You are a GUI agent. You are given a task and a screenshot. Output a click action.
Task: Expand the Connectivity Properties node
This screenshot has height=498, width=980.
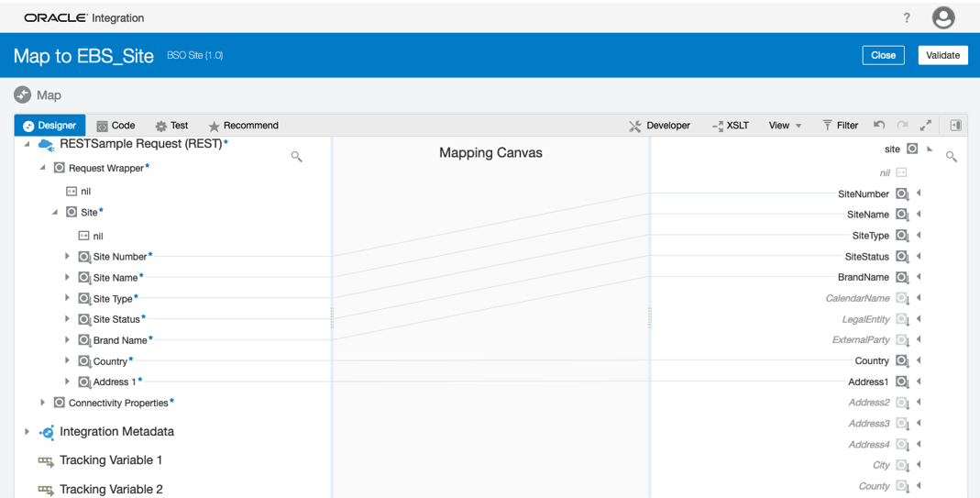[x=42, y=403]
